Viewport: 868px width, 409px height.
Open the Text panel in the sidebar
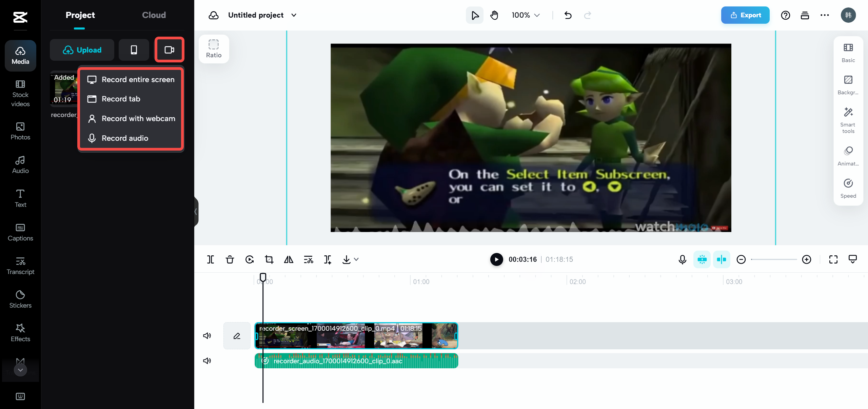pos(20,198)
